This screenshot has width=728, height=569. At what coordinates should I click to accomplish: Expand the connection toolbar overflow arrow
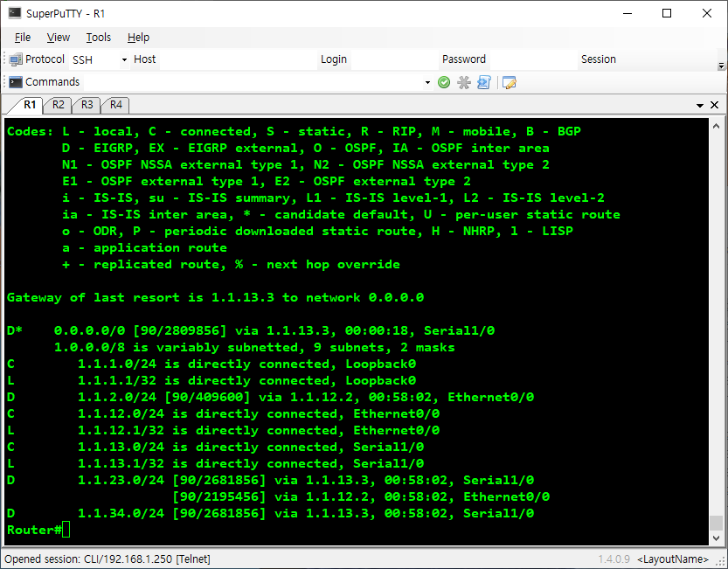[x=721, y=66]
